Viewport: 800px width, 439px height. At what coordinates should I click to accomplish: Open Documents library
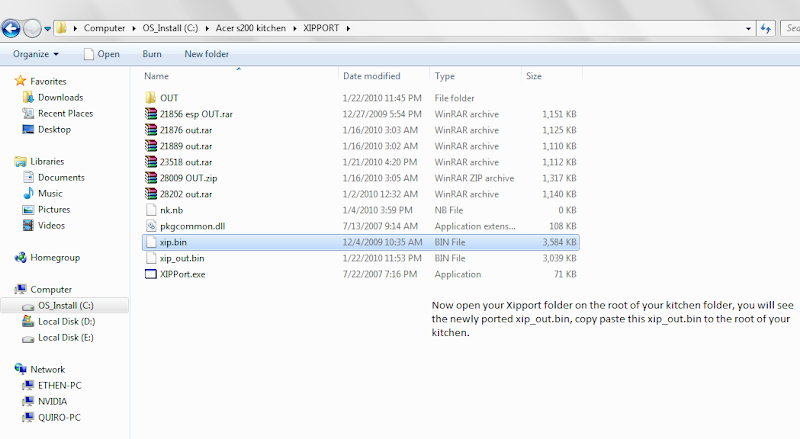tap(61, 178)
